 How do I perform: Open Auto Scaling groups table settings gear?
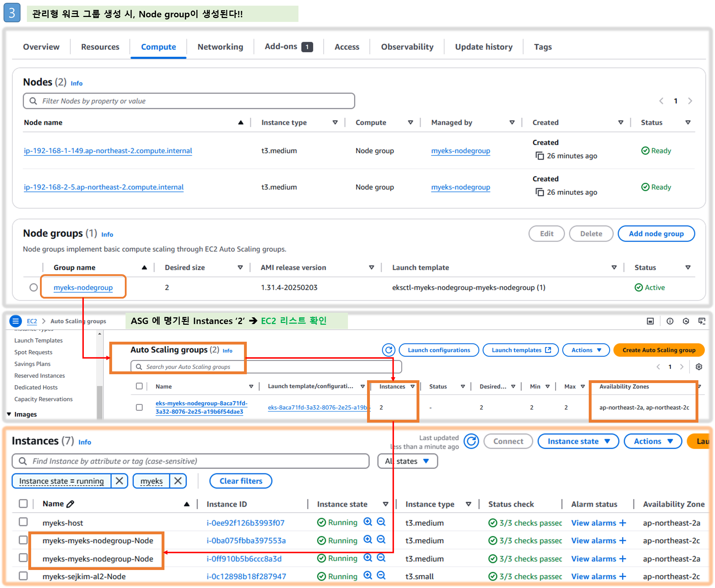(699, 367)
